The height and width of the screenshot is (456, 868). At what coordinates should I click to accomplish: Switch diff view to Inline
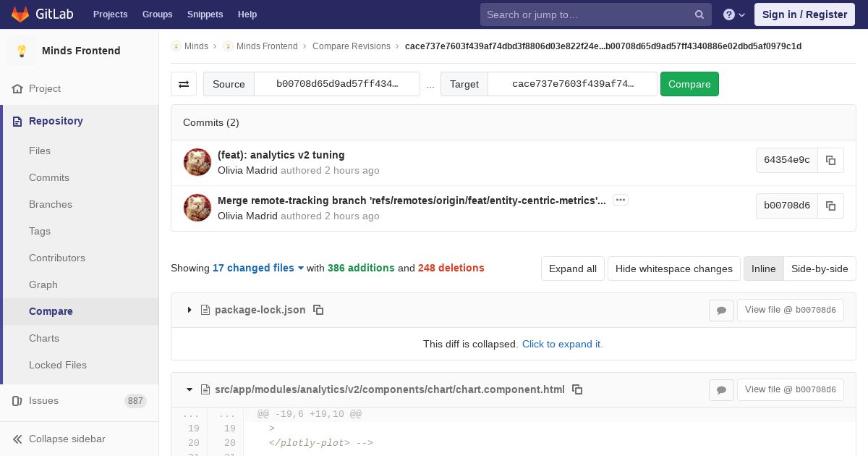coord(763,269)
